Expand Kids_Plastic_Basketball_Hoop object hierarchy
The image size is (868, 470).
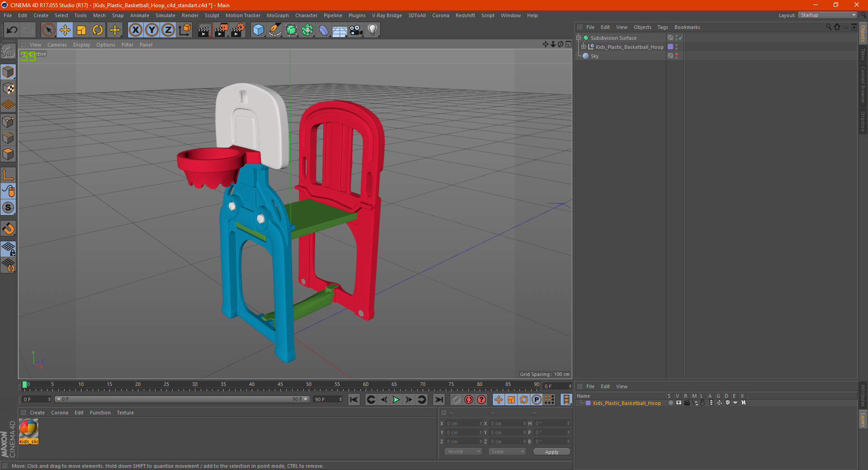(x=584, y=47)
